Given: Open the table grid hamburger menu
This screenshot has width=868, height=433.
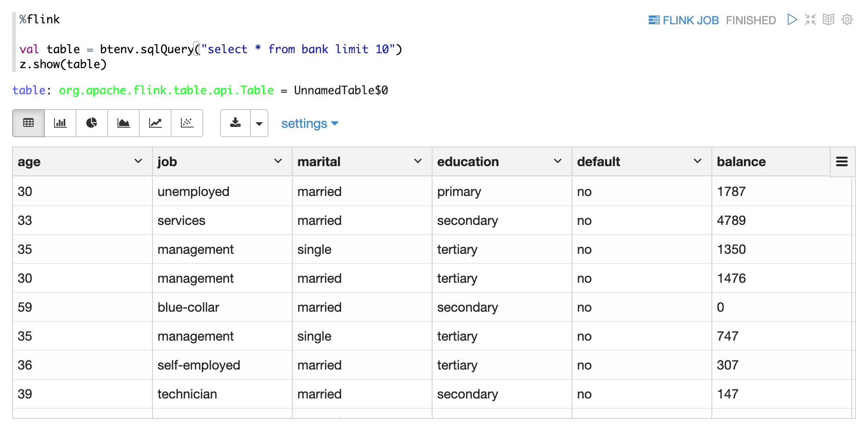Looking at the screenshot, I should click(x=841, y=162).
